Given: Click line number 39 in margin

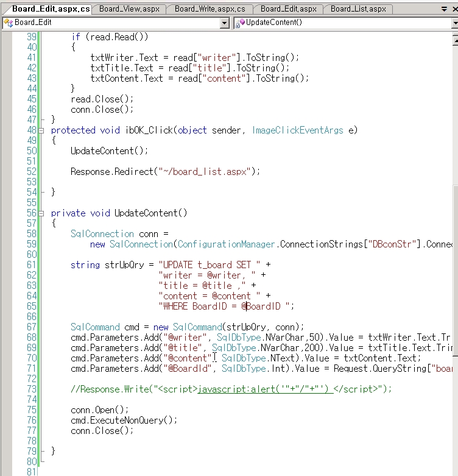Looking at the screenshot, I should click(32, 37).
